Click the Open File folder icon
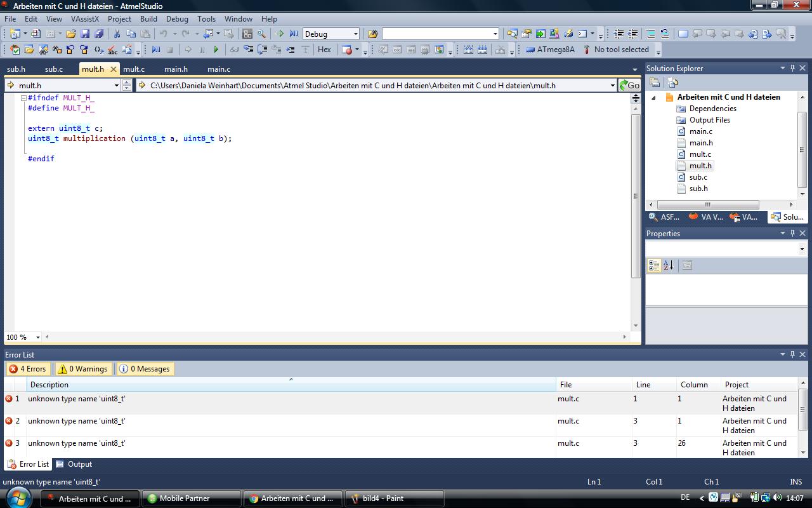This screenshot has width=812, height=508. point(71,34)
